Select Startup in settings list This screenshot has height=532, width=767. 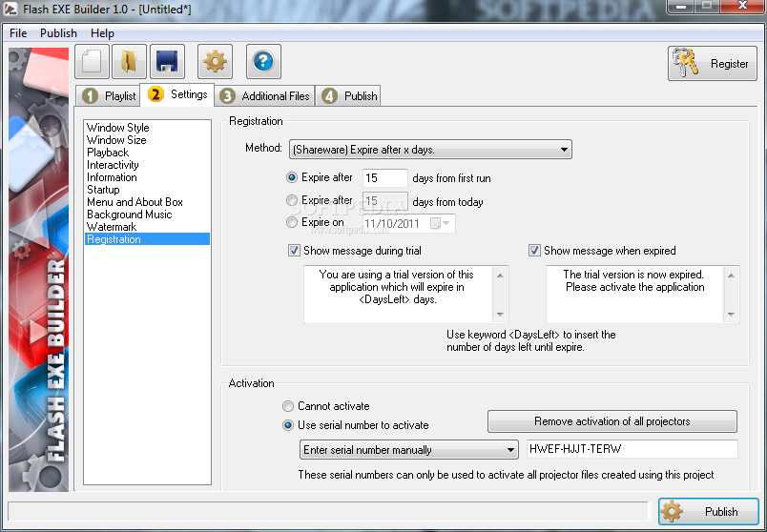point(103,190)
